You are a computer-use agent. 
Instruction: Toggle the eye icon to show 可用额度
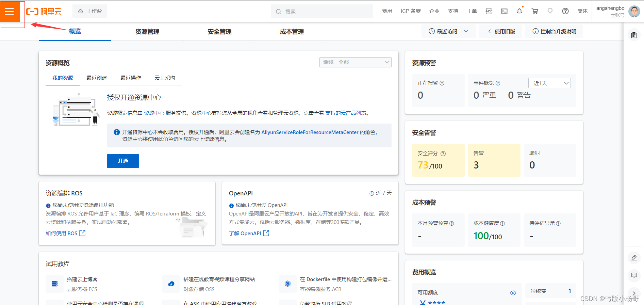(x=513, y=293)
